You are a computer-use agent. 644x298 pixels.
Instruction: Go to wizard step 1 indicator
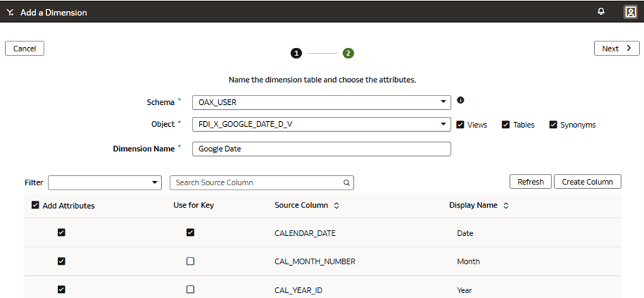[x=296, y=53]
